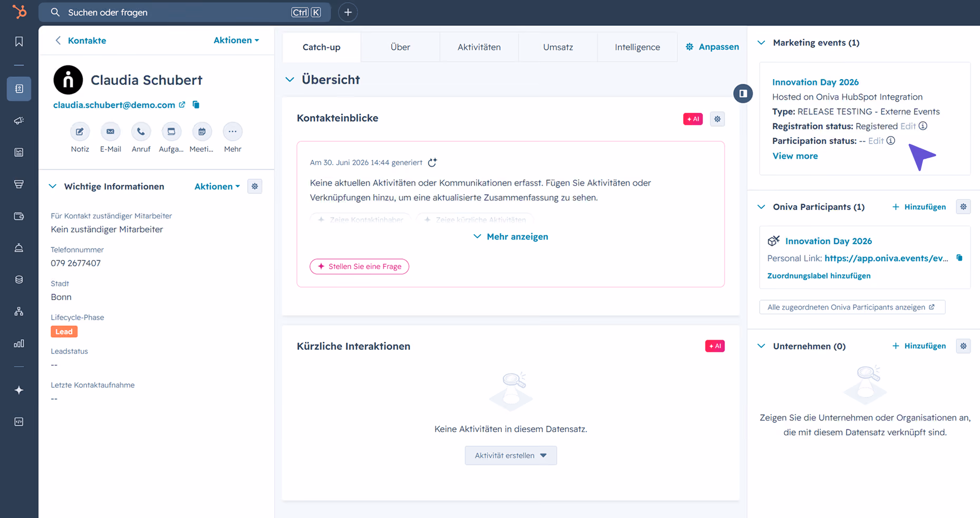980x518 pixels.
Task: Open the Content sidebar icon
Action: point(19,152)
